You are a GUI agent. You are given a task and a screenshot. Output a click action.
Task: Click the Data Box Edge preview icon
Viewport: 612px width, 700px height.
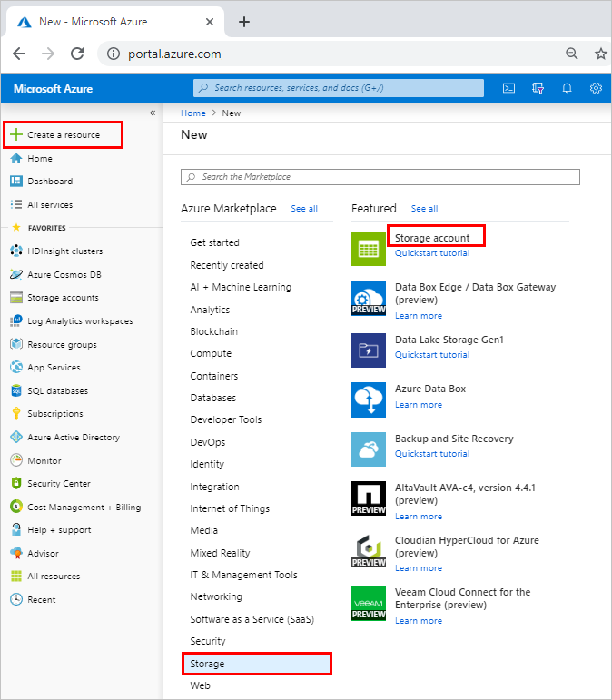click(369, 298)
